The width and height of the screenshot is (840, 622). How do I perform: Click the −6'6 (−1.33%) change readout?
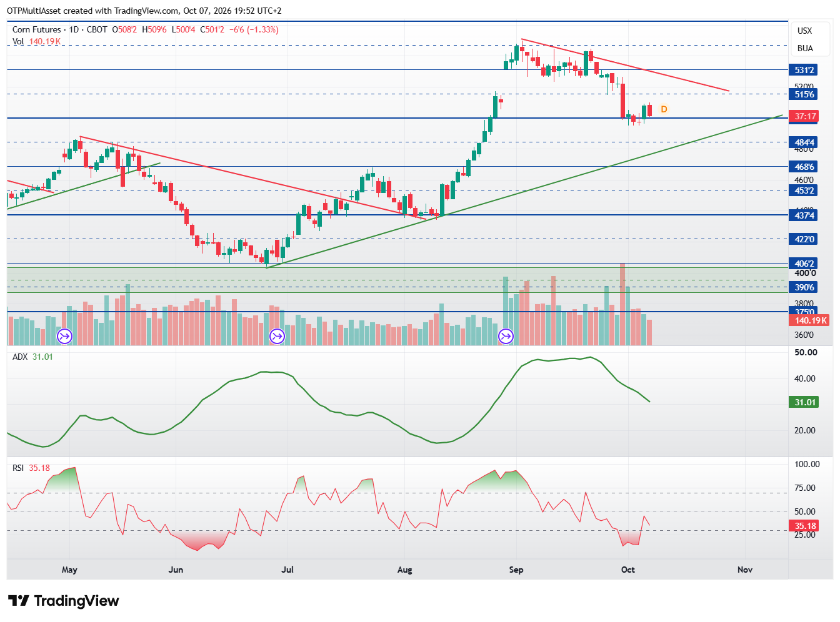coord(254,29)
